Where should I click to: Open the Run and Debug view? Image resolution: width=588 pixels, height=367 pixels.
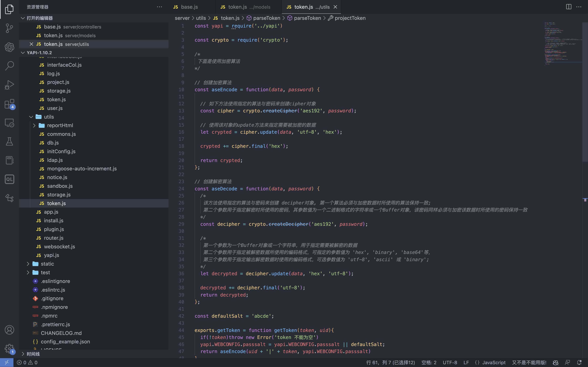(x=9, y=85)
